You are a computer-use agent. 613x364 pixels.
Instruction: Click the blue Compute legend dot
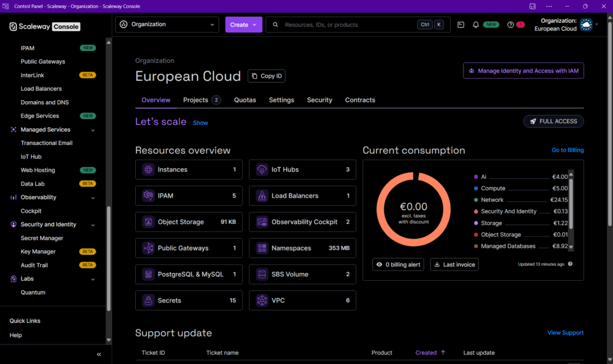click(x=476, y=189)
